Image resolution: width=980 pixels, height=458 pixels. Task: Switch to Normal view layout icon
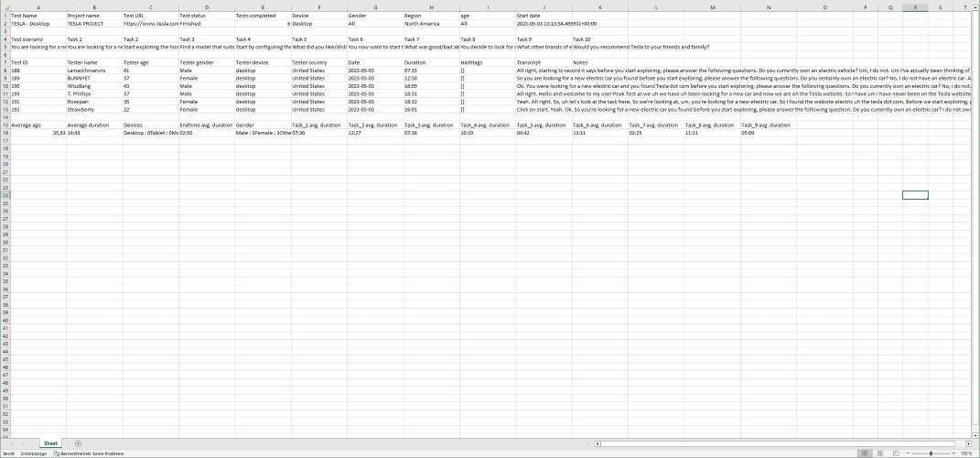point(865,453)
